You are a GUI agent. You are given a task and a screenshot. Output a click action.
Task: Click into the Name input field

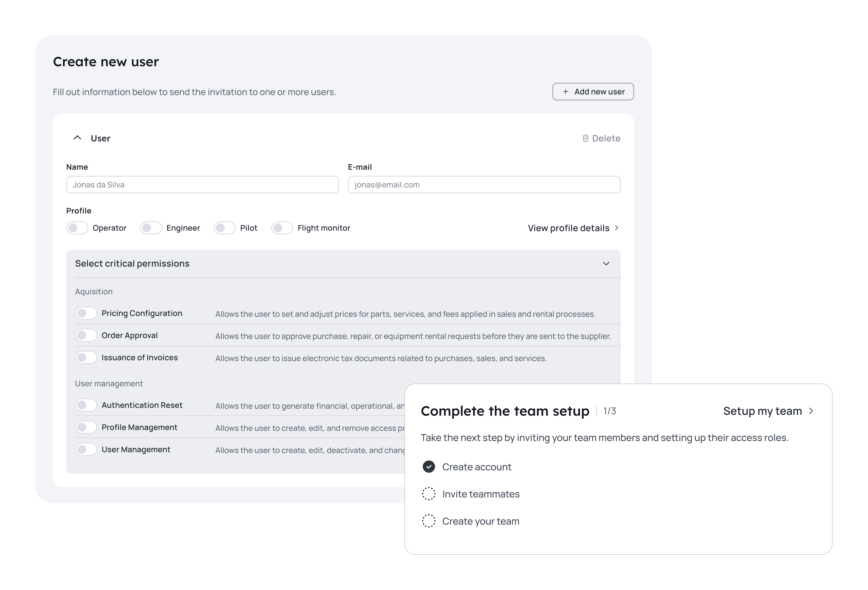click(x=202, y=185)
